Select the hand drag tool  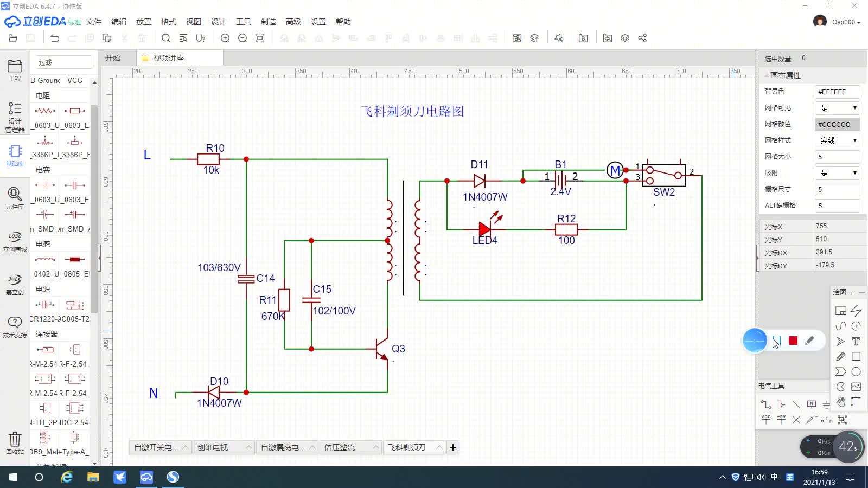pos(841,402)
